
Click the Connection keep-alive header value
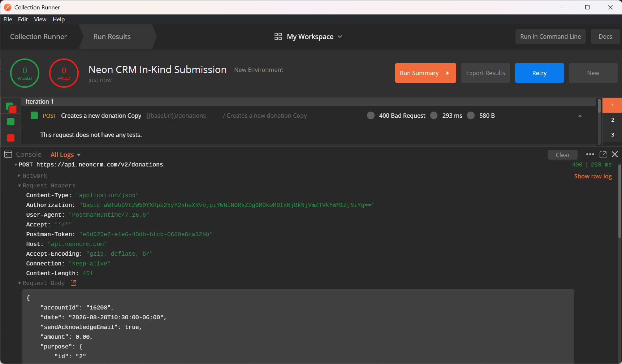point(90,264)
